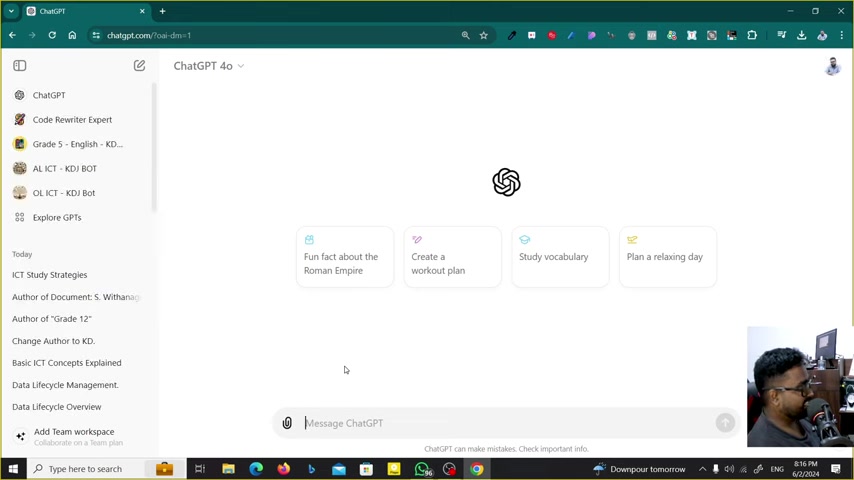Screen dimensions: 854x480
Task: Open Grade 5 - English GPT
Action: point(78,144)
